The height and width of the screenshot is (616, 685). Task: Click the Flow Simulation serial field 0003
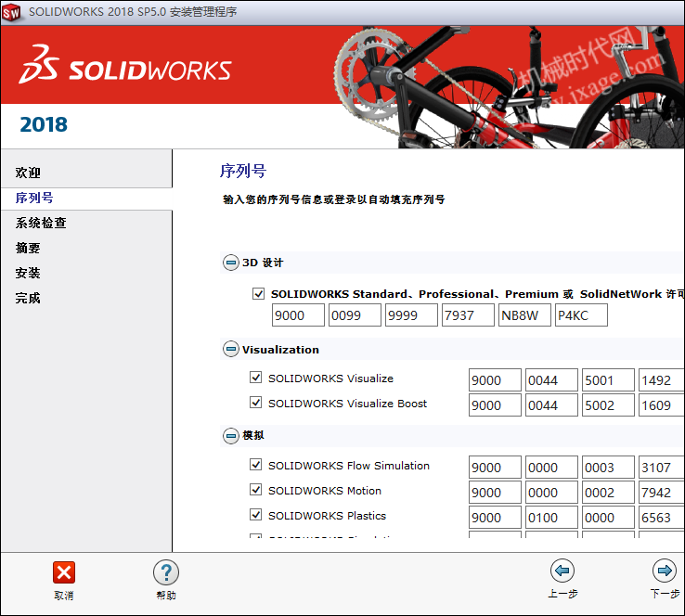(608, 468)
